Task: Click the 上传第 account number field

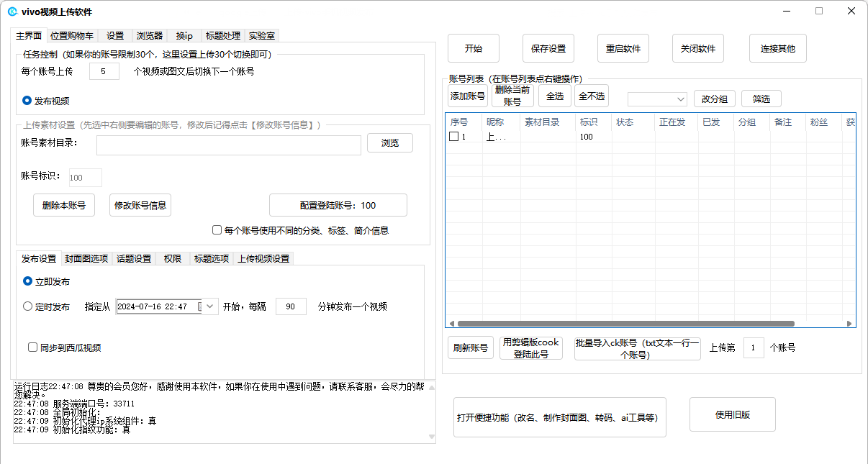Action: point(754,347)
